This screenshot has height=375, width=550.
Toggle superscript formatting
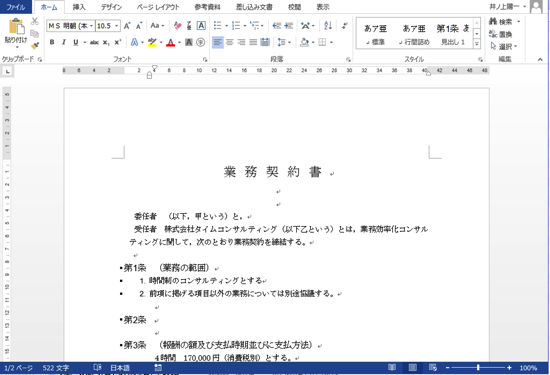click(x=118, y=42)
